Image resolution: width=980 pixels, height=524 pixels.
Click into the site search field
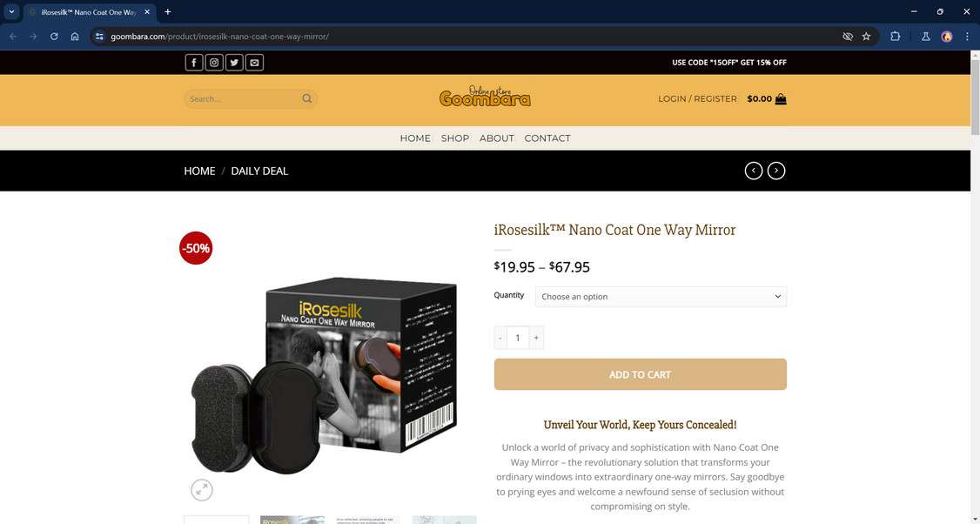coord(243,99)
